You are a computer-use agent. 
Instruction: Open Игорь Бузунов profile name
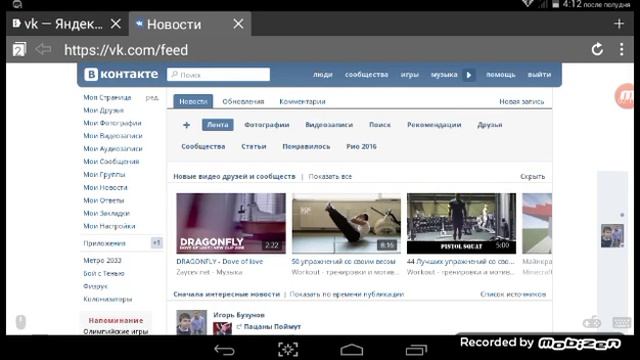click(239, 315)
